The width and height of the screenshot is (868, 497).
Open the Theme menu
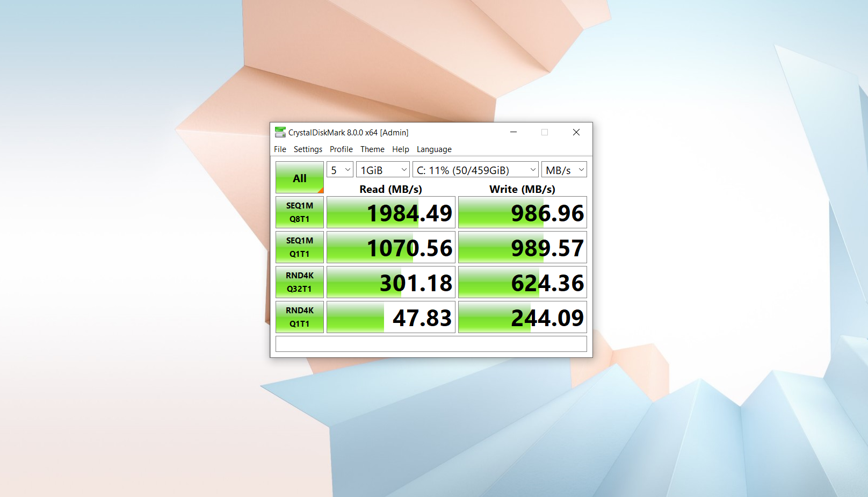pyautogui.click(x=372, y=149)
